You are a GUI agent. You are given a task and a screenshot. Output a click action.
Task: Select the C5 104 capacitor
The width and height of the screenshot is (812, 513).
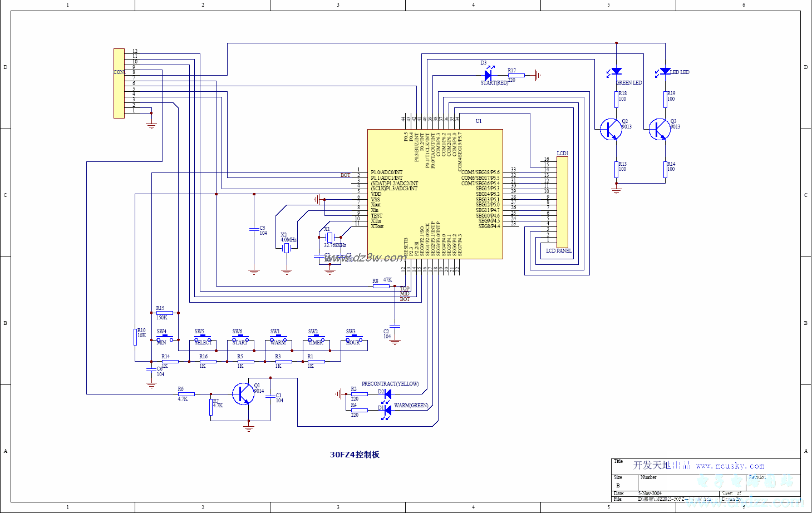[254, 229]
